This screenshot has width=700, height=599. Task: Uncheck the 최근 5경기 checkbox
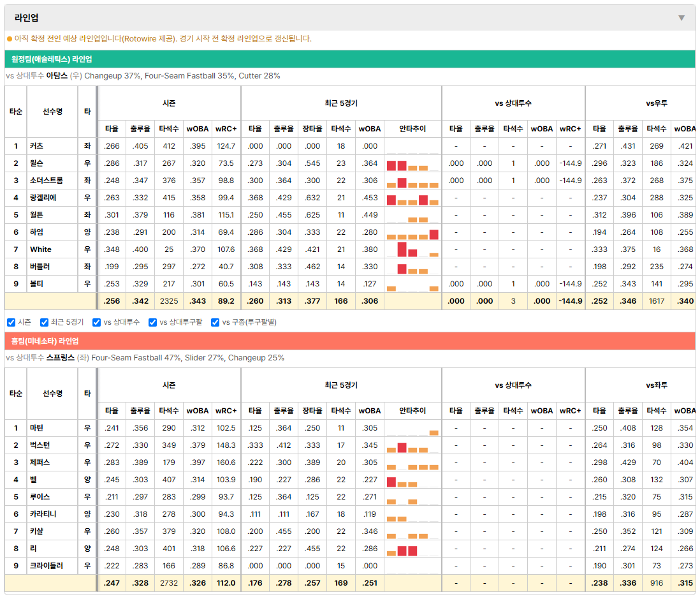(44, 323)
